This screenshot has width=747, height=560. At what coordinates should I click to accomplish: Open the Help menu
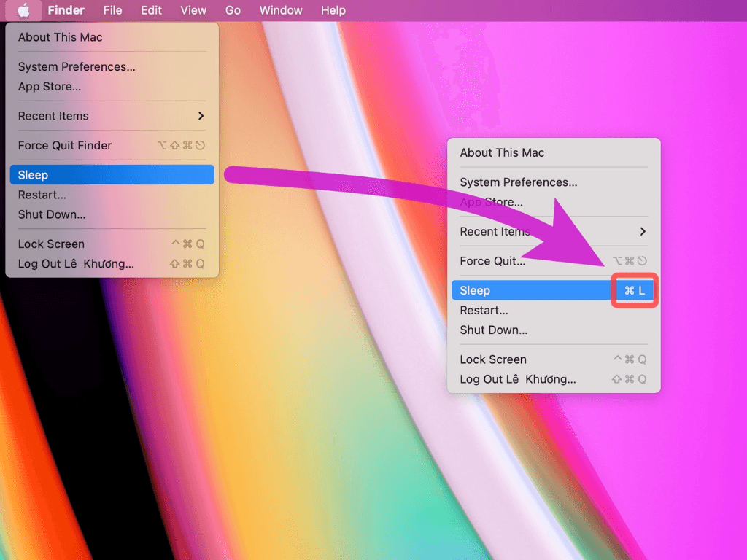(333, 10)
